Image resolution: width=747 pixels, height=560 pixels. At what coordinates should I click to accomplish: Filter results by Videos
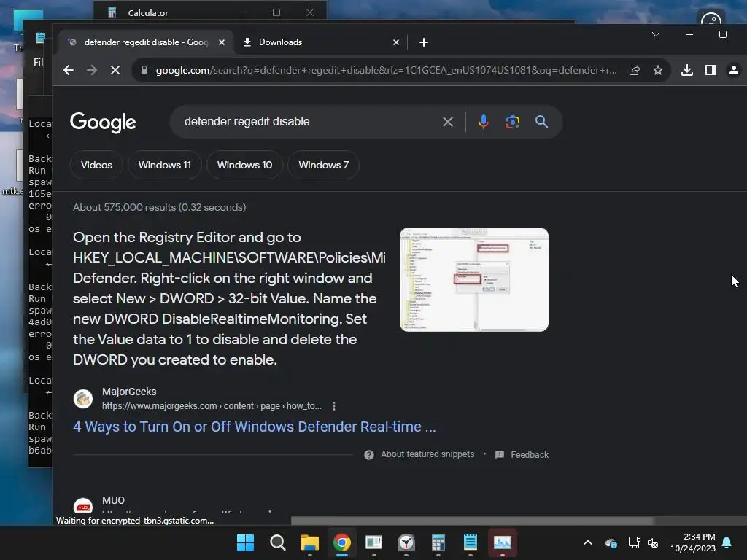point(96,165)
